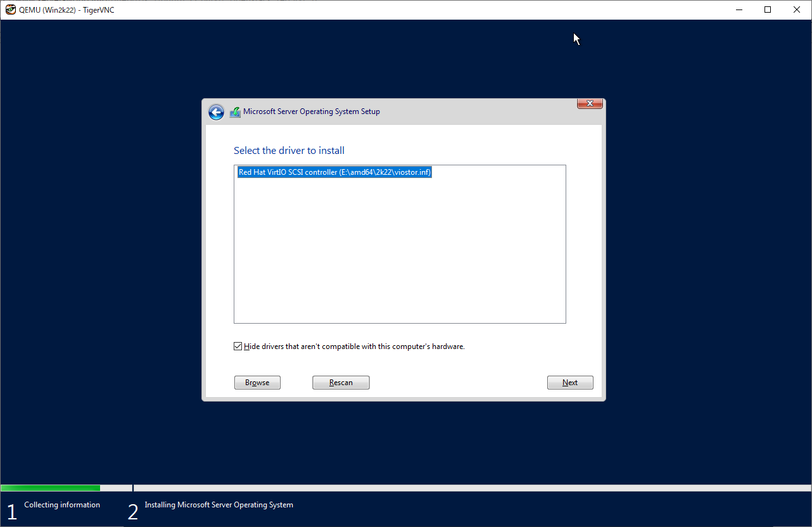Click the green installation progress bar
812x527 pixels.
(51, 488)
